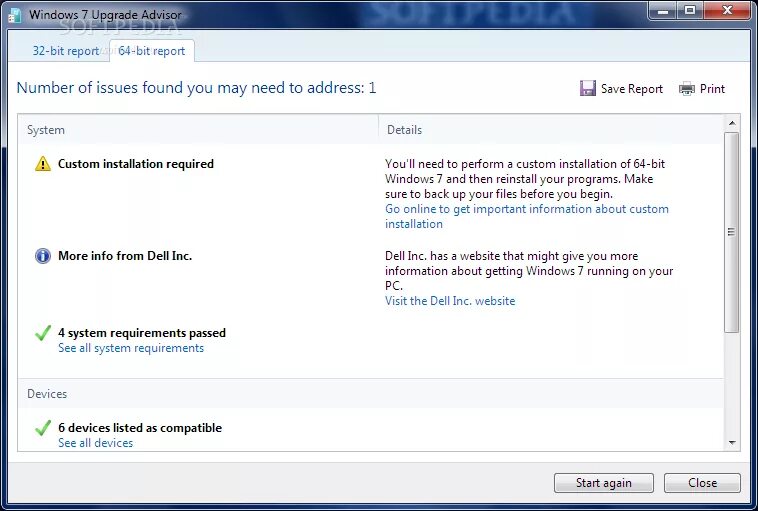Select the 64-bit report tab
The image size is (758, 511).
(152, 51)
